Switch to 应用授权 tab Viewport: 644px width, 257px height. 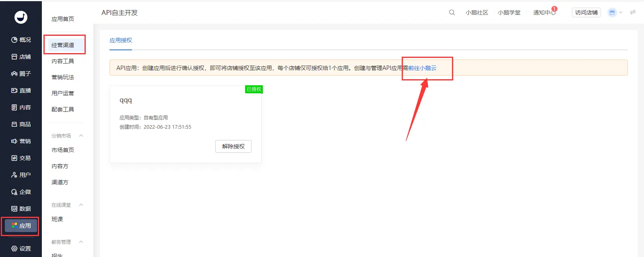(121, 40)
